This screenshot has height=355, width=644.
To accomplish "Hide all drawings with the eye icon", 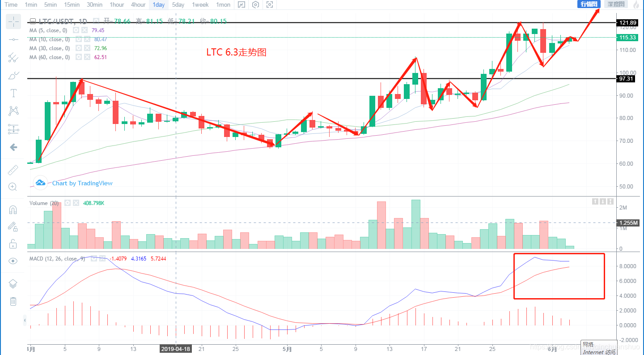I will [13, 261].
